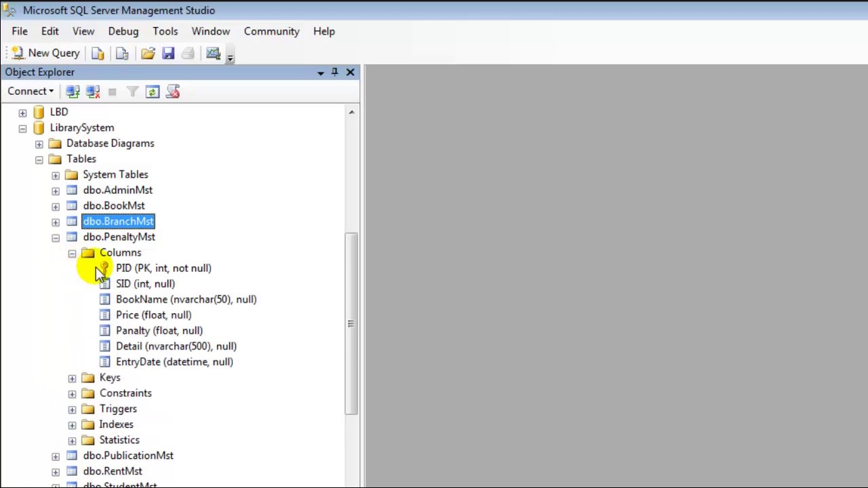This screenshot has height=488, width=868.
Task: Click the Object Explorer vertical scrollbar thumb
Action: click(x=351, y=323)
